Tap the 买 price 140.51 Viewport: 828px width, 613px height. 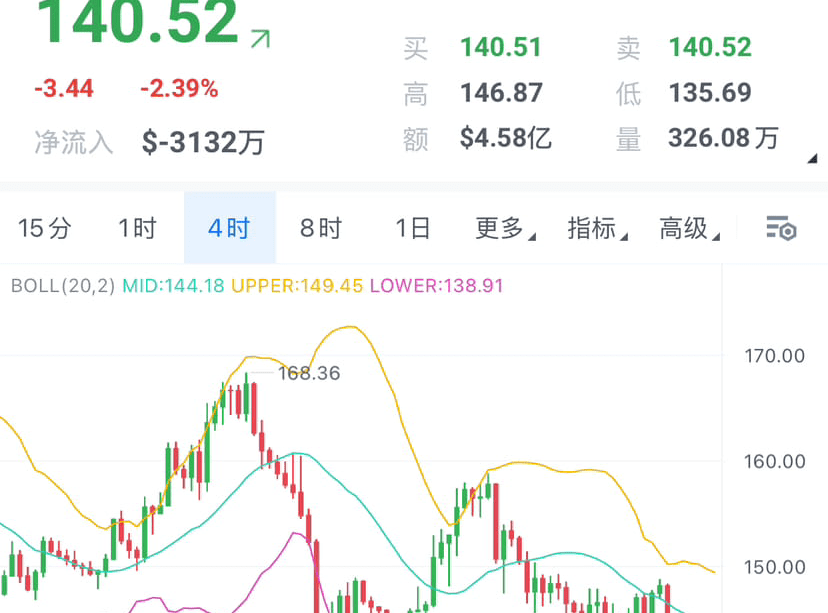tap(500, 47)
